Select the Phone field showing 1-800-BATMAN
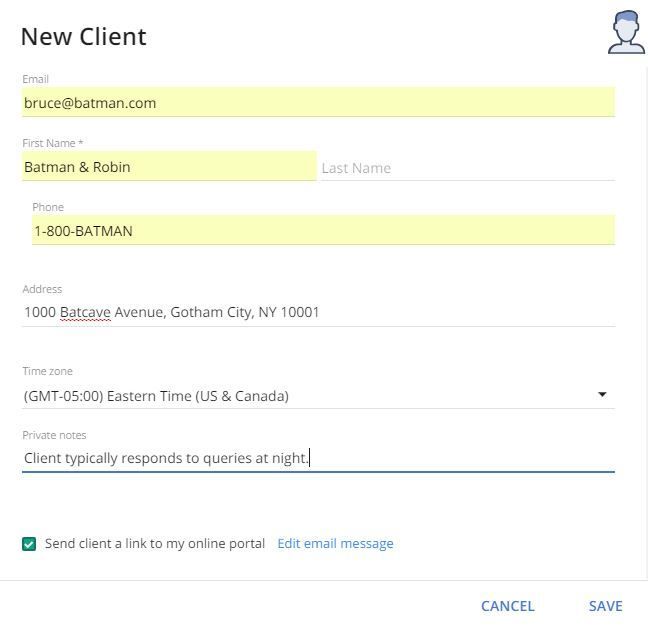This screenshot has height=628, width=648. click(322, 231)
